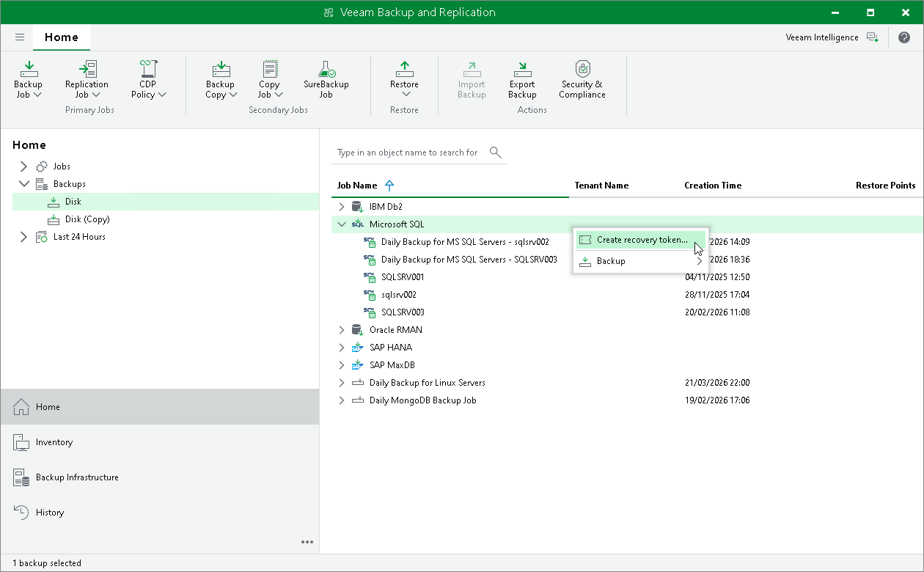The image size is (924, 572).
Task: Click the Job Name sort arrow
Action: point(389,186)
